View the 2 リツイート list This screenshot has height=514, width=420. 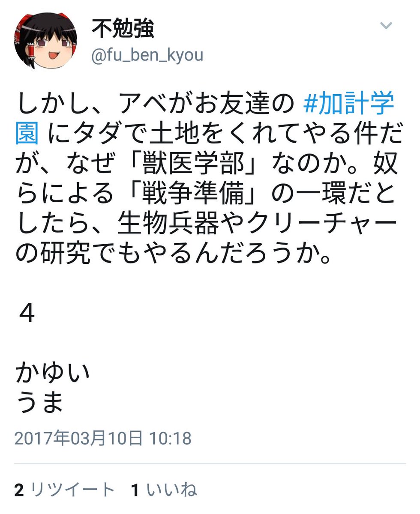64,490
